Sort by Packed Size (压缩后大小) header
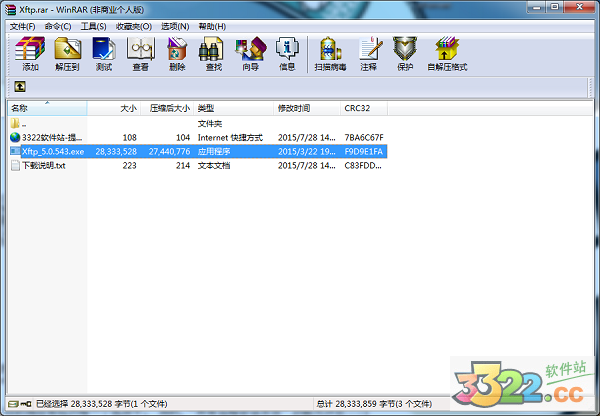 pos(167,108)
